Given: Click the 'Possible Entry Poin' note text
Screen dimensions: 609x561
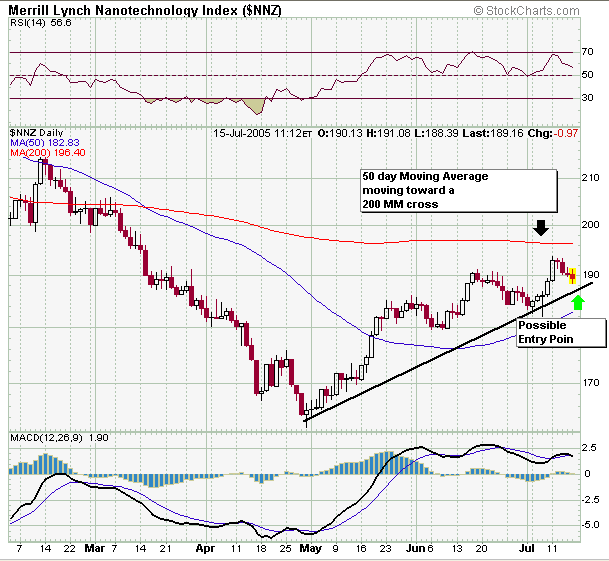Looking at the screenshot, I should (x=546, y=332).
